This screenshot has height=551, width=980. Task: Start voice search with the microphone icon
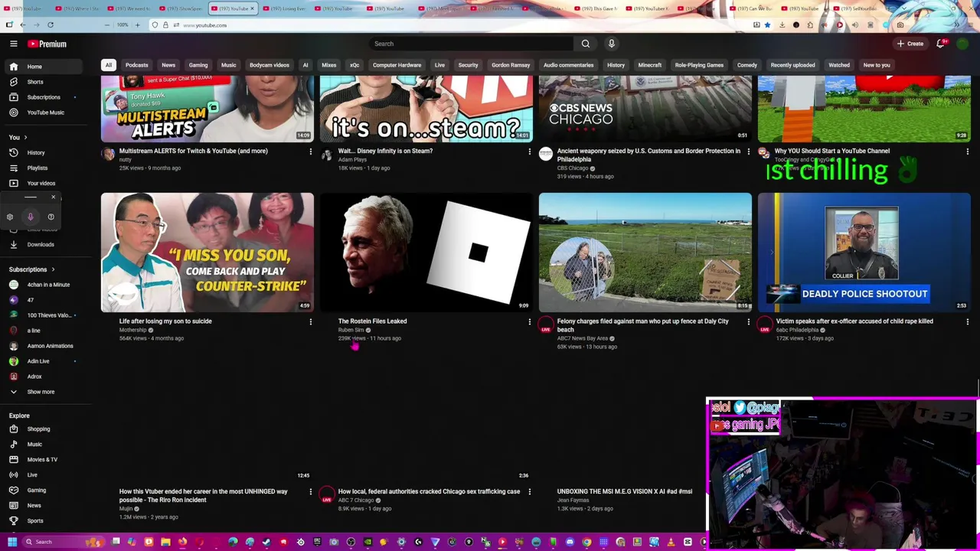pyautogui.click(x=611, y=44)
